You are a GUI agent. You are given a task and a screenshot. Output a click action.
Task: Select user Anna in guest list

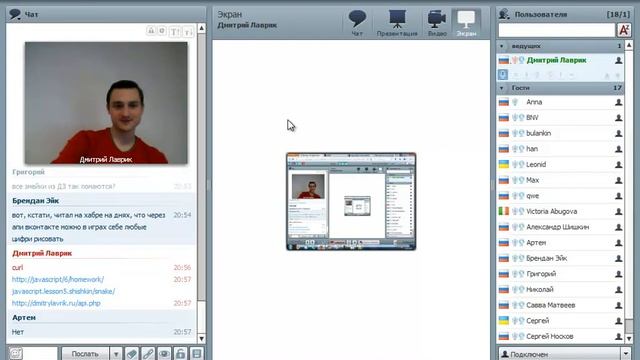click(560, 102)
